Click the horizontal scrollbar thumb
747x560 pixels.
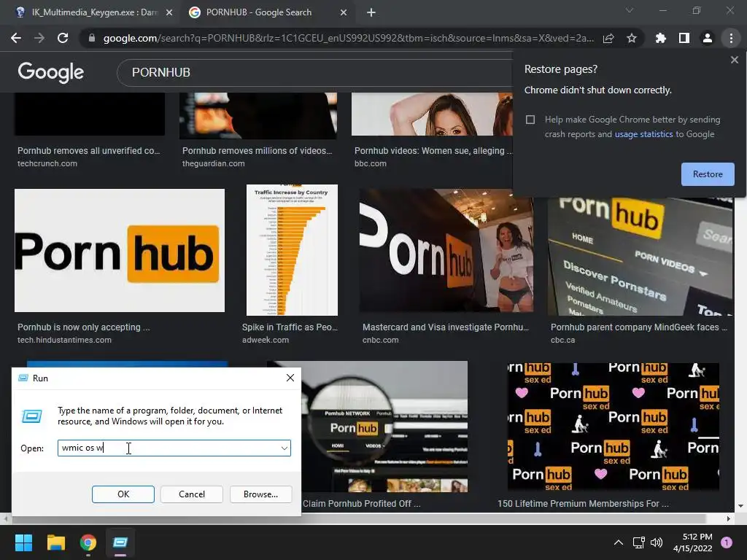pos(358,518)
